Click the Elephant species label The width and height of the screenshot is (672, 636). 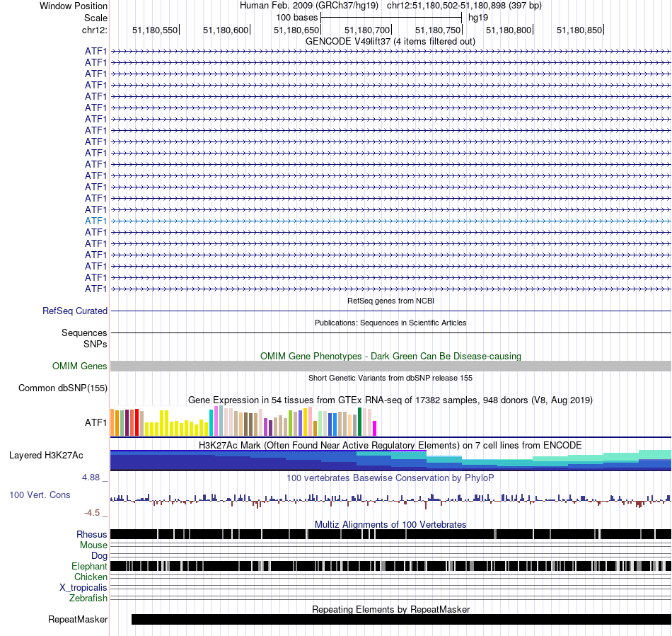pos(89,566)
